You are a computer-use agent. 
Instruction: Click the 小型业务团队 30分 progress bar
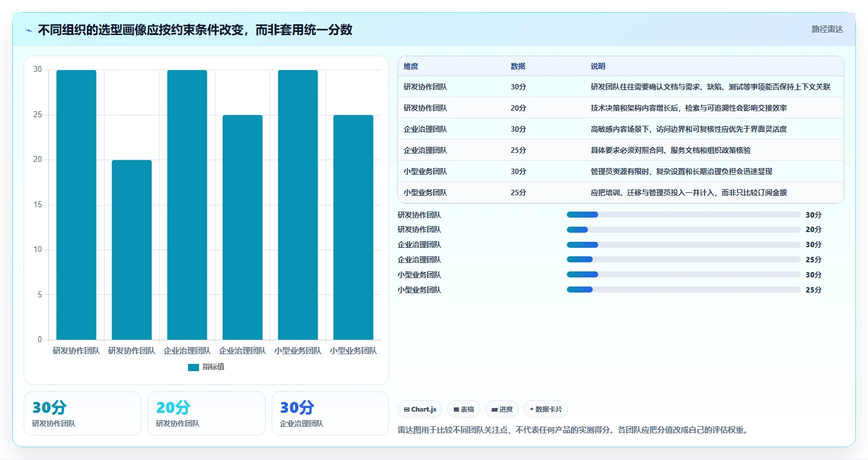click(684, 275)
